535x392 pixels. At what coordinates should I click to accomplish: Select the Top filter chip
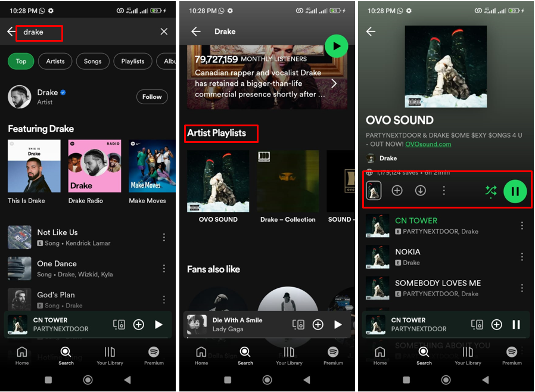(x=21, y=61)
